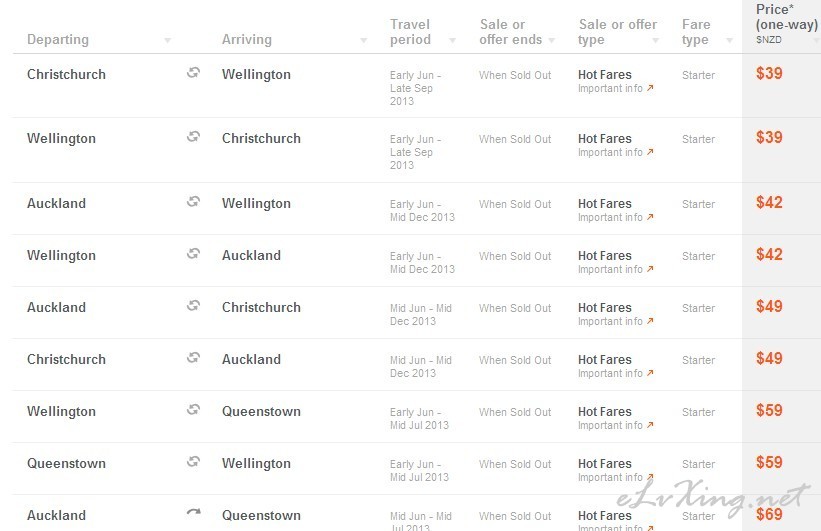821x531 pixels.
Task: Sort by Fare type column arrow
Action: point(729,40)
